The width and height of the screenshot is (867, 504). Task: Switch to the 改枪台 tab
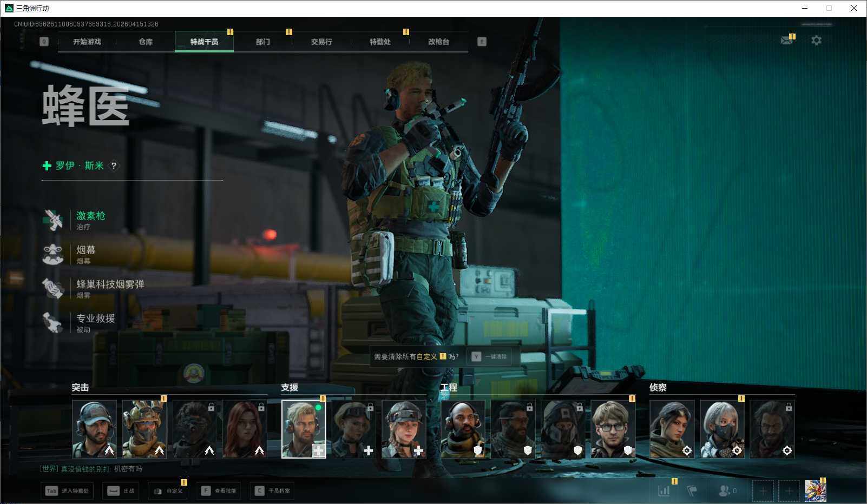pos(438,42)
